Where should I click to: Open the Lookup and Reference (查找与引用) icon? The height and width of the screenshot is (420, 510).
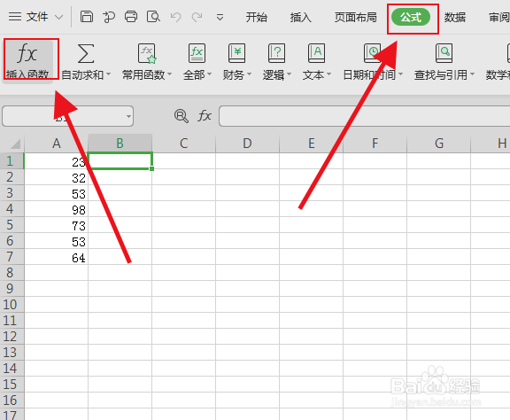tap(444, 53)
